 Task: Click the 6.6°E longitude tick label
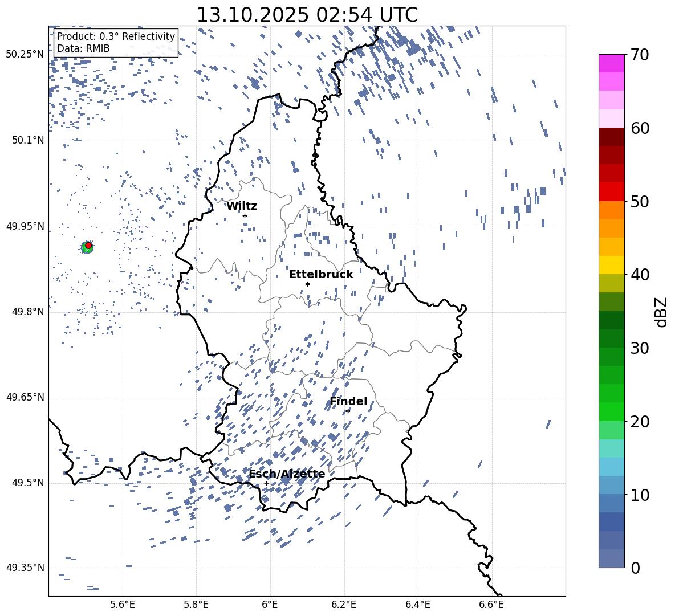(x=491, y=605)
